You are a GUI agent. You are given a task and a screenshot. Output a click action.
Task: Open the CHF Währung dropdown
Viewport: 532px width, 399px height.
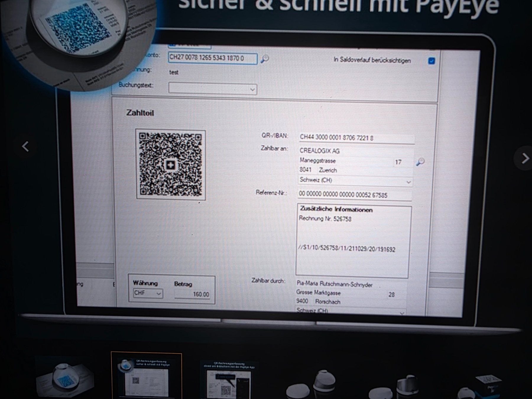tap(147, 293)
